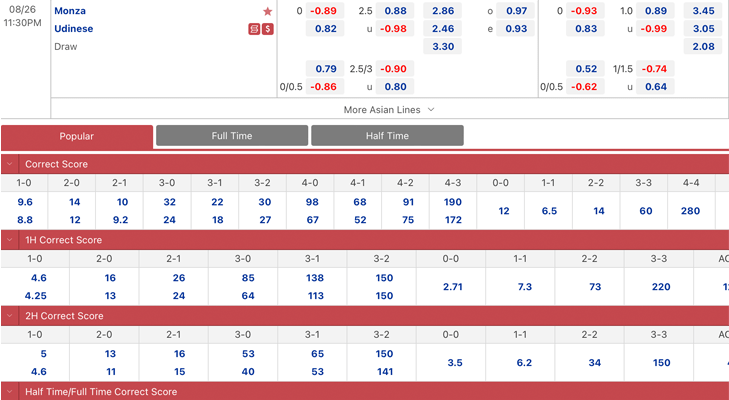Choose 1H correct score 1-0 odds 4.25
Viewport: 729px width, 400px height.
38,295
